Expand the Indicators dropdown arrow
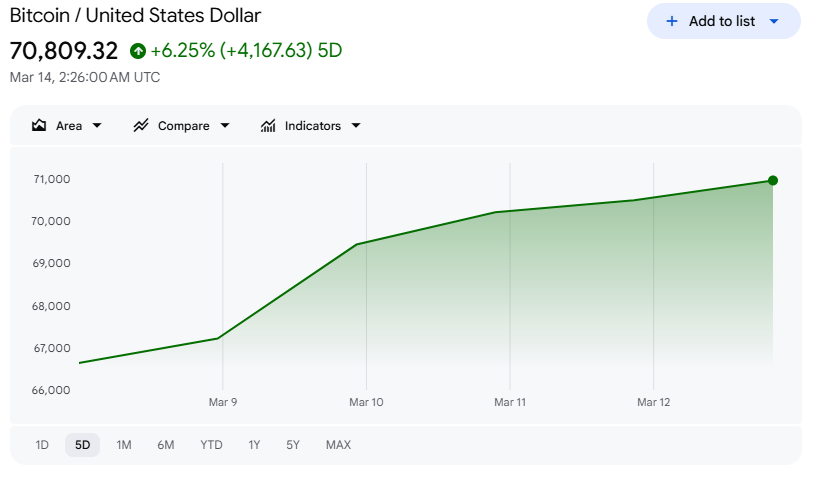The image size is (817, 477). click(356, 126)
